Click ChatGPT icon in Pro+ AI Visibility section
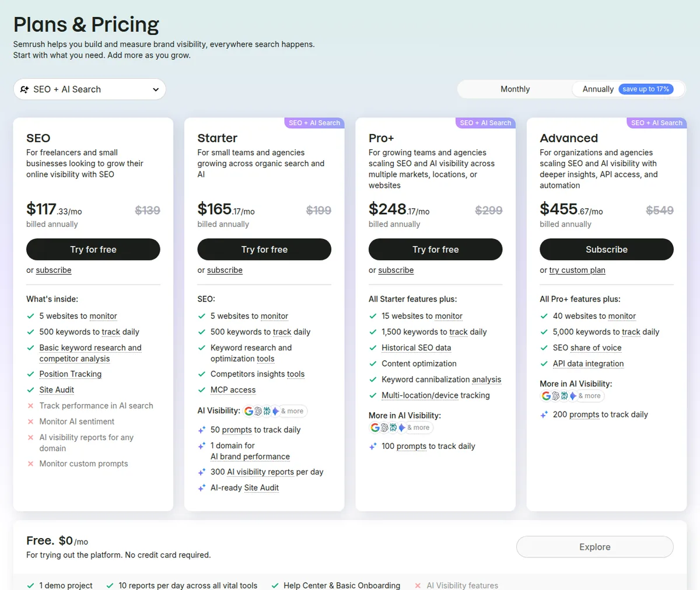 click(384, 427)
